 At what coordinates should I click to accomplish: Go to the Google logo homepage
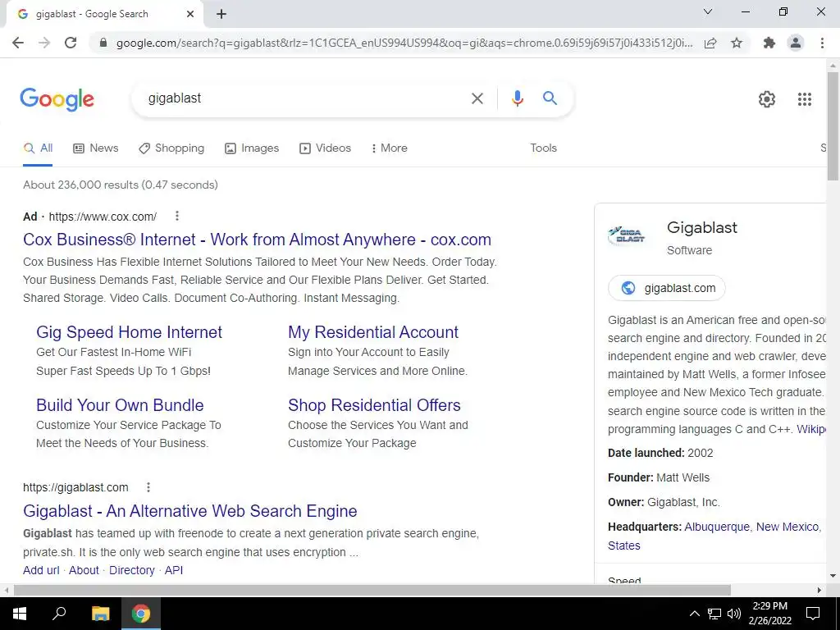click(x=57, y=99)
